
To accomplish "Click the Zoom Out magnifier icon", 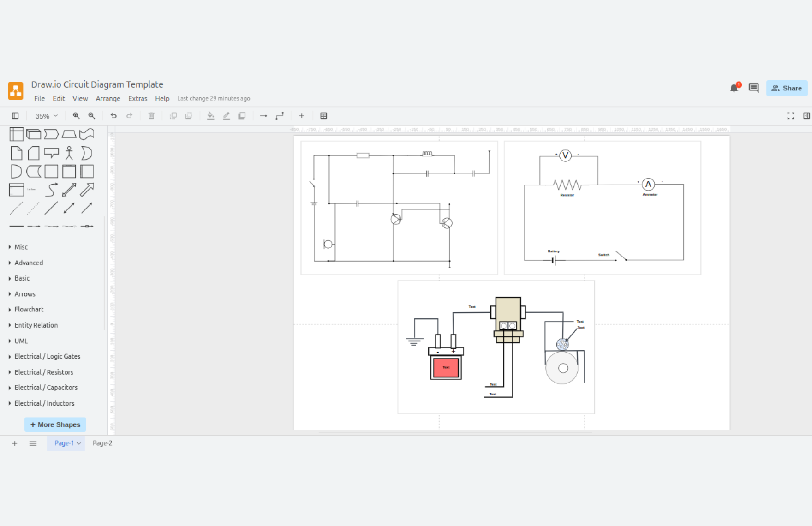I will click(x=92, y=116).
